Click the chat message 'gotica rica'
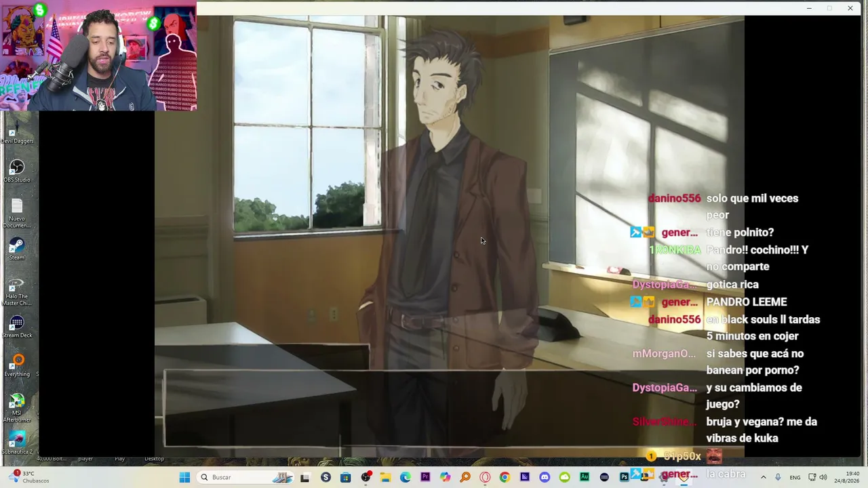 click(732, 285)
